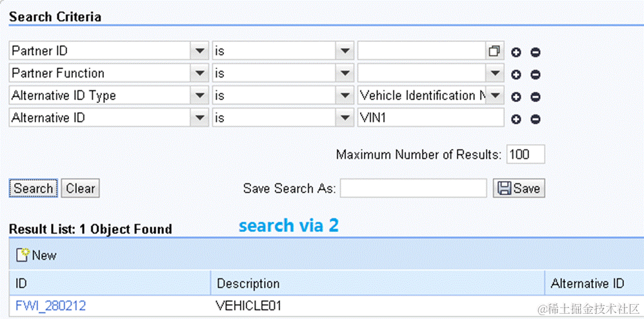Click the Search Criteria heading

55,17
